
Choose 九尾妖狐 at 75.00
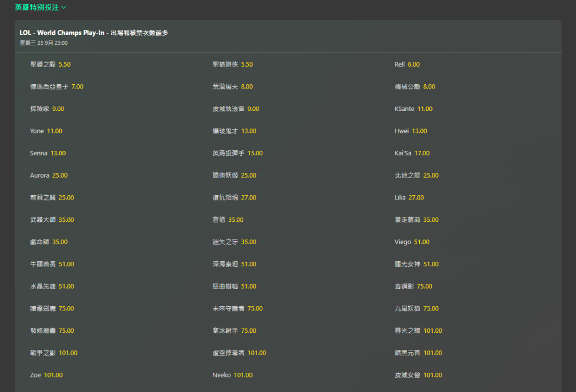click(x=430, y=309)
